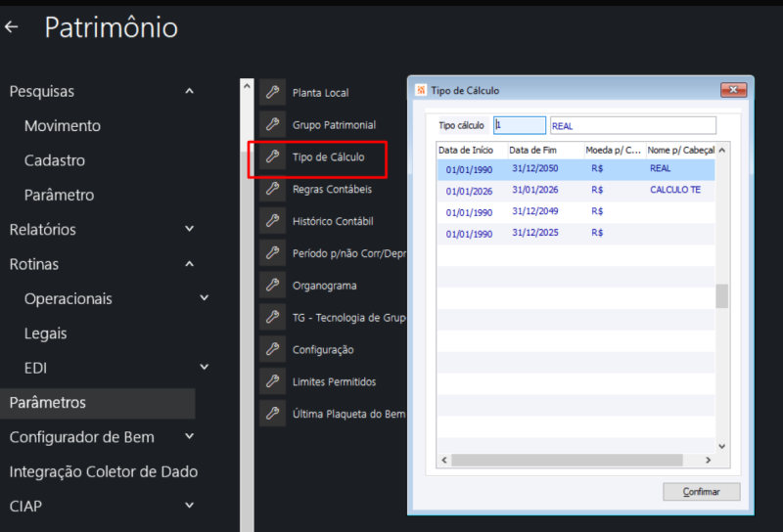Open the Grupo Patrimonial parameter

click(x=334, y=125)
